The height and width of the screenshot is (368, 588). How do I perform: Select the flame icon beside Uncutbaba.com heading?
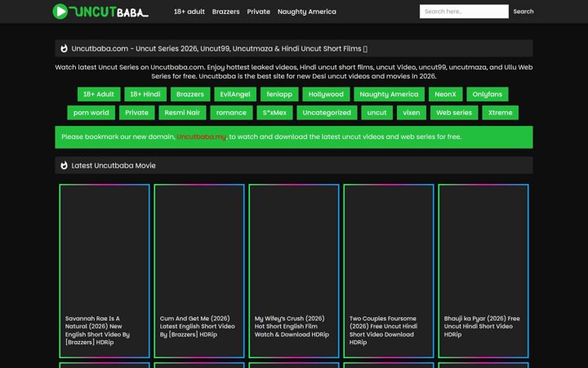[x=65, y=48]
